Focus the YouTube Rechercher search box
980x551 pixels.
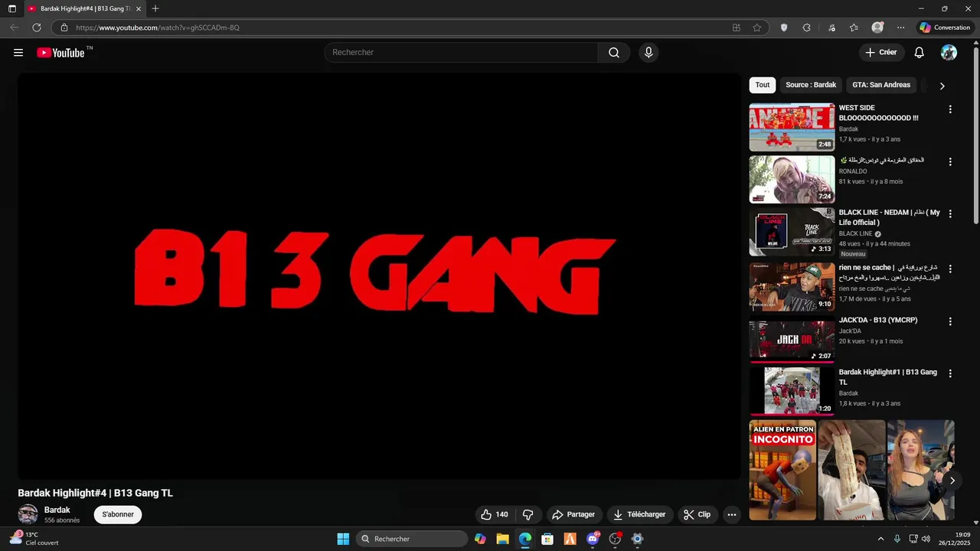coord(461,53)
